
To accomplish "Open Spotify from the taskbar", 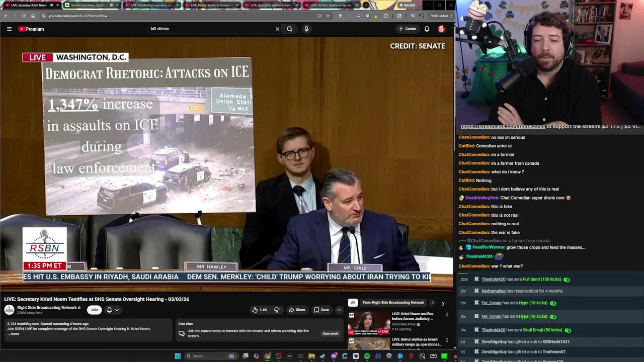I will point(367,356).
